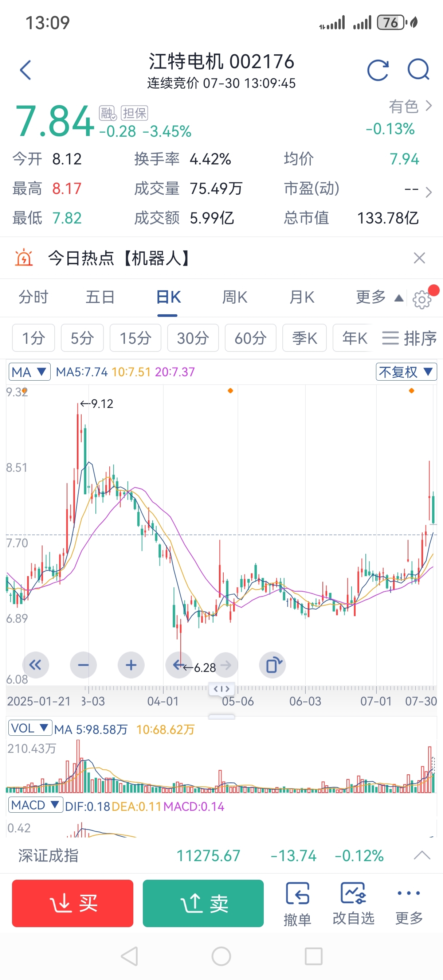Screen dimensions: 443x980
Task: Open the search magnifier icon
Action: (418, 70)
